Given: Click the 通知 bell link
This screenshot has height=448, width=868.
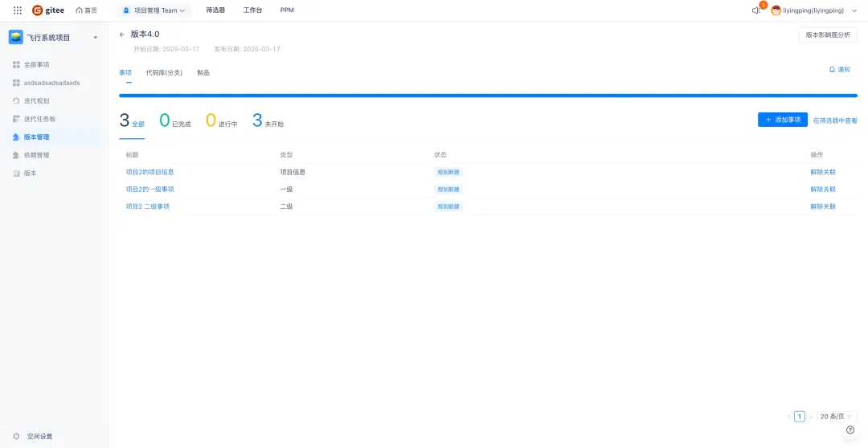Looking at the screenshot, I should (839, 70).
